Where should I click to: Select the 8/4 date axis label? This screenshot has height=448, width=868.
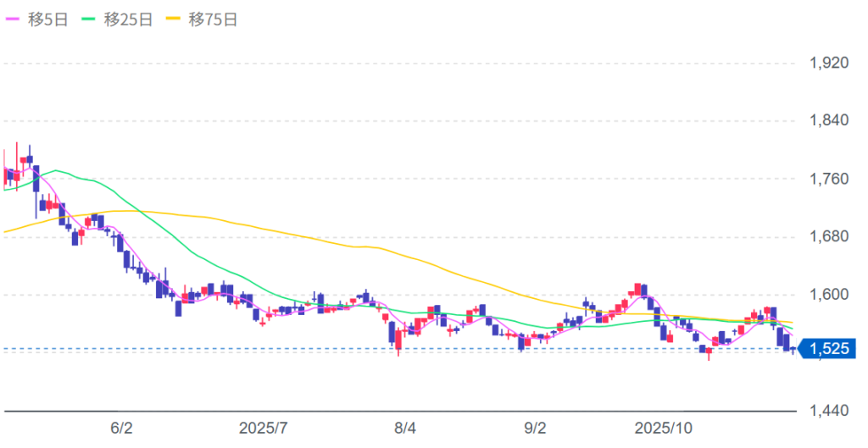(405, 428)
